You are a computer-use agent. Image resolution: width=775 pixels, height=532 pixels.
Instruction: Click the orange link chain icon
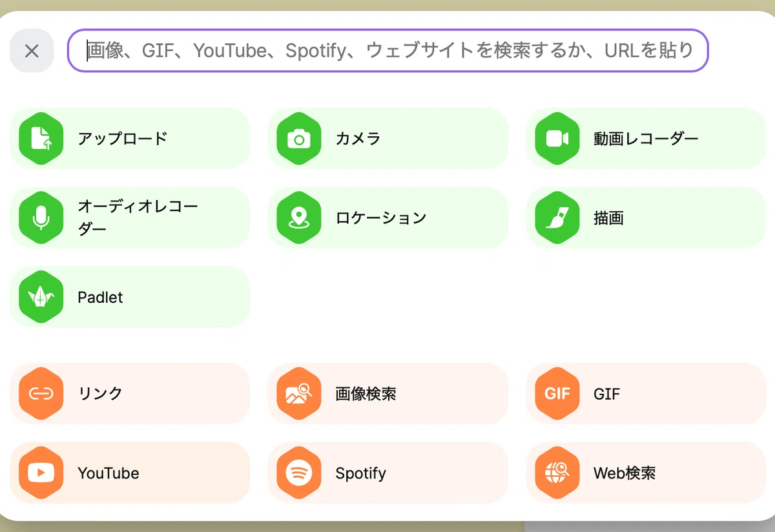(x=41, y=393)
